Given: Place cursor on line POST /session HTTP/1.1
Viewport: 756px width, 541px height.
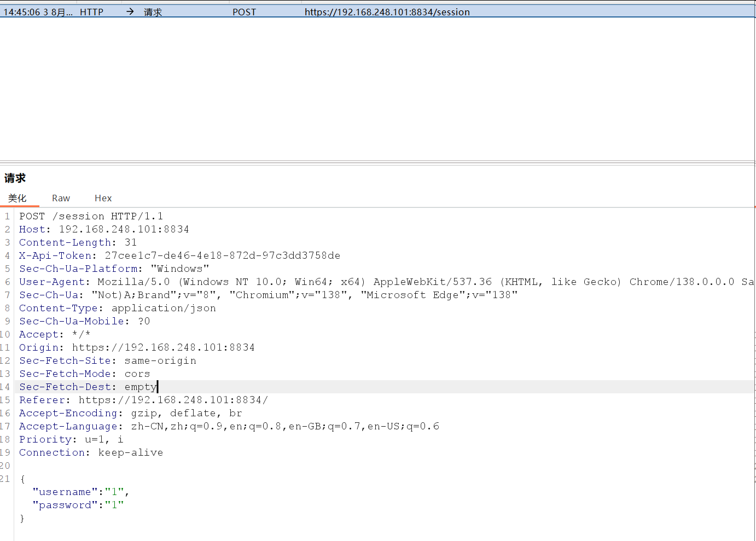Looking at the screenshot, I should tap(91, 216).
